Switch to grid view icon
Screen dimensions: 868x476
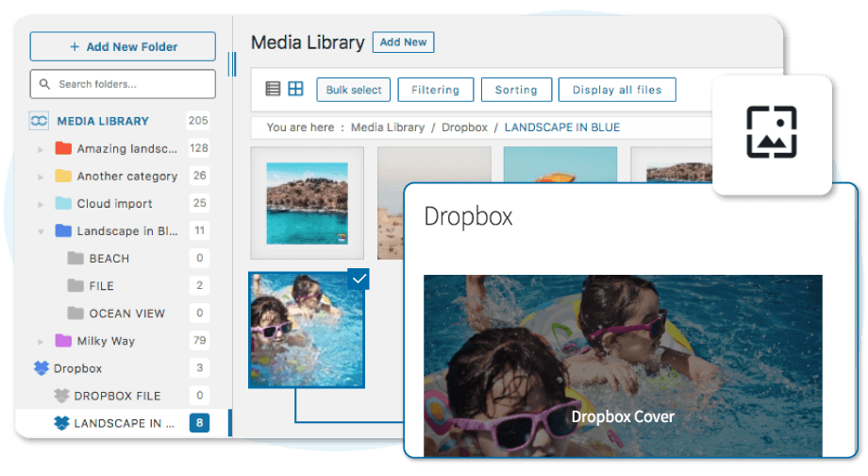[295, 89]
